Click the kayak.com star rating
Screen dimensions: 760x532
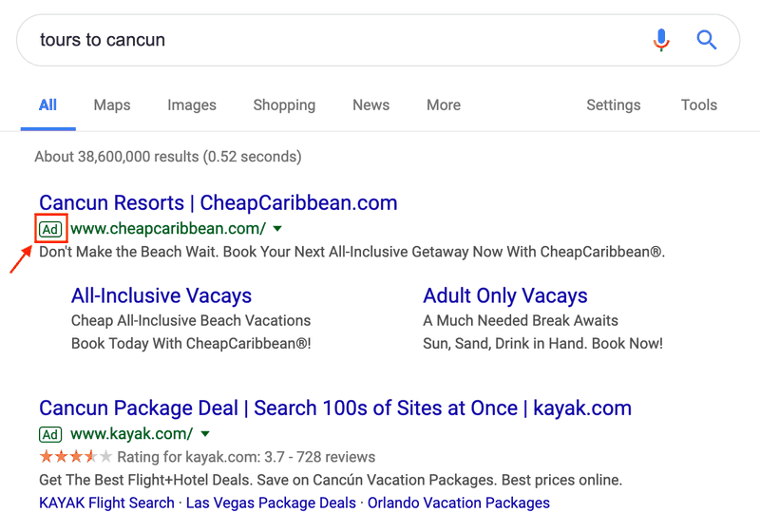(x=76, y=456)
